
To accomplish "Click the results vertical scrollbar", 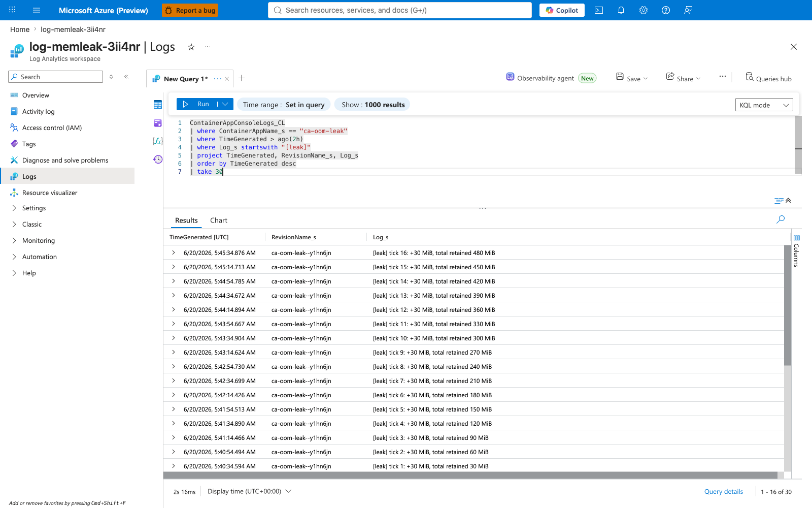I will (788, 305).
